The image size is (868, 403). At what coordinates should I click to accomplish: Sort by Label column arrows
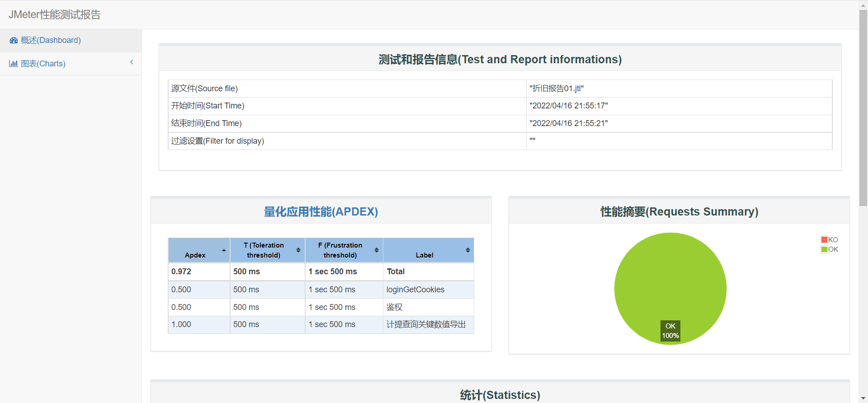(468, 250)
